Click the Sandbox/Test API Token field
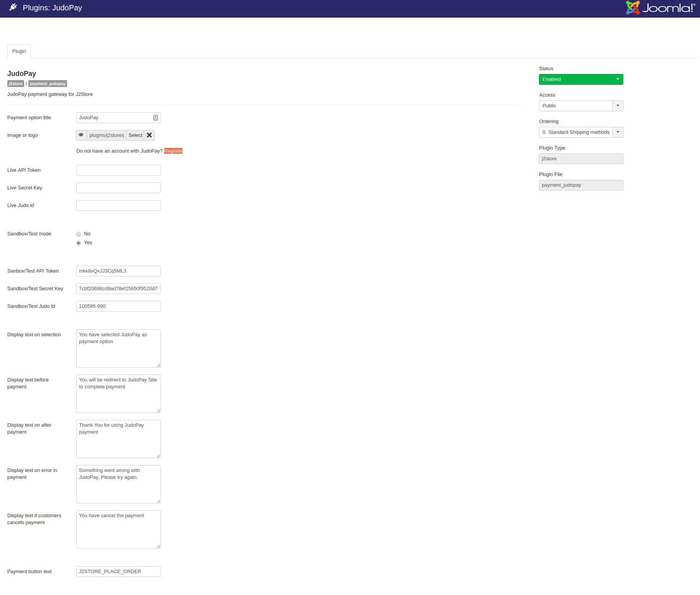 pyautogui.click(x=118, y=271)
